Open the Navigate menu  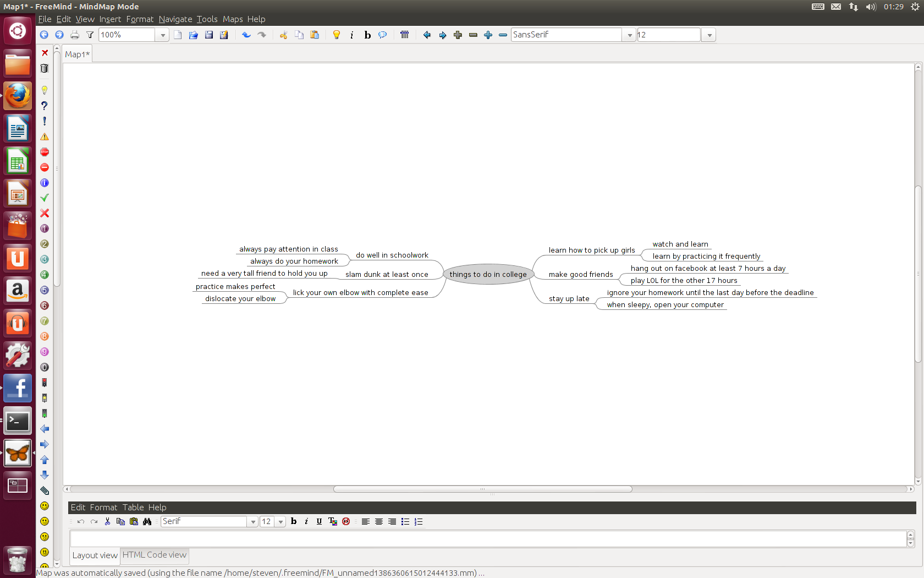(175, 19)
